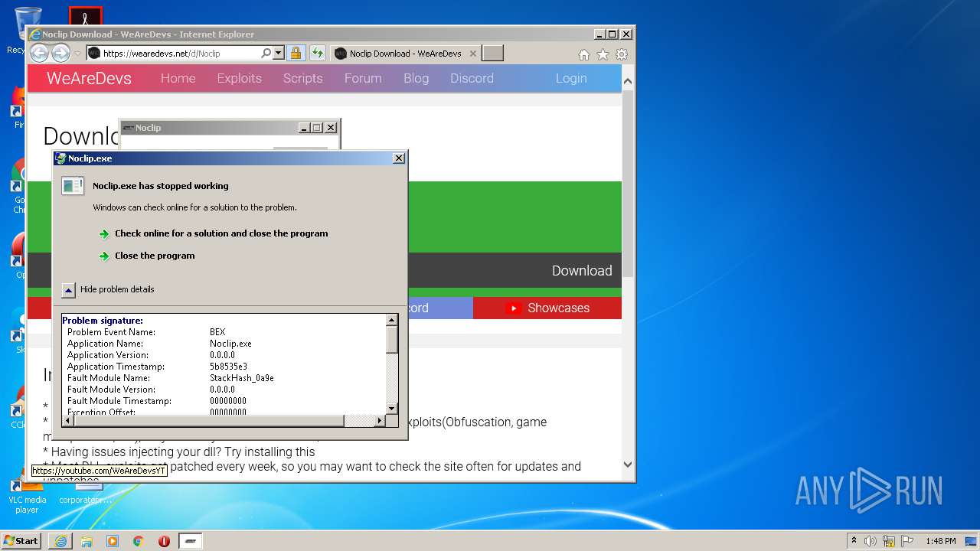Click the search magnifier in address bar
980x551 pixels.
pos(266,53)
